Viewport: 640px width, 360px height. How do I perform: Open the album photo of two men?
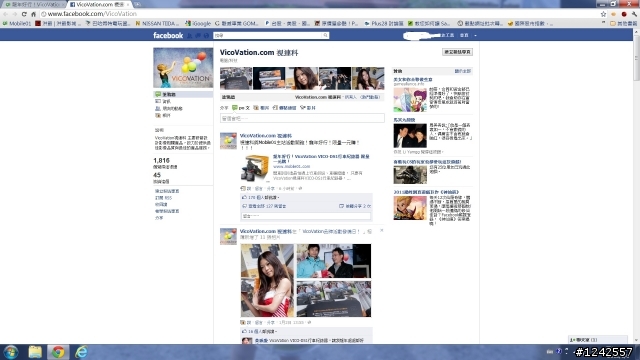tap(333, 261)
